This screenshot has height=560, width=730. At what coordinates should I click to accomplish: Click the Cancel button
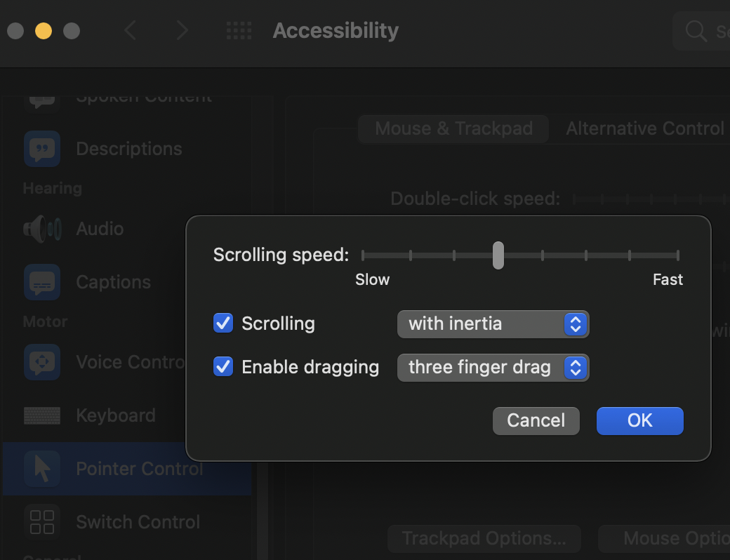[536, 421]
